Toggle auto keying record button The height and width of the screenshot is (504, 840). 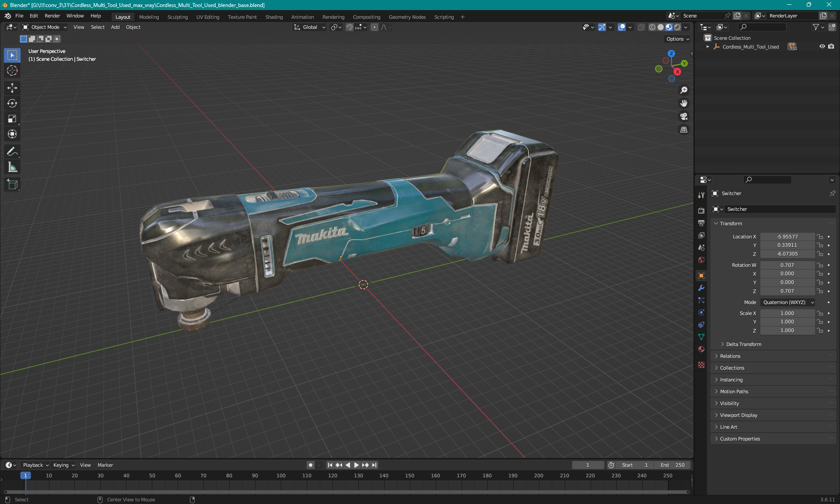click(x=311, y=465)
